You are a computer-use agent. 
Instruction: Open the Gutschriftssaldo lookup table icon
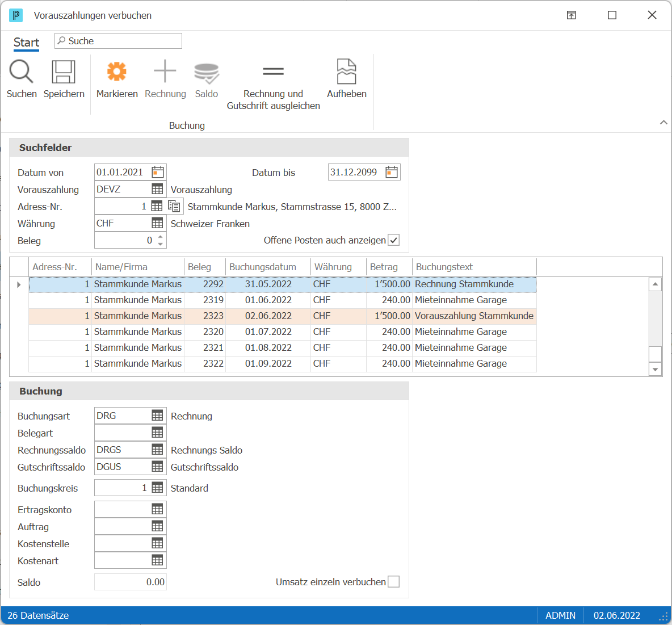point(157,467)
